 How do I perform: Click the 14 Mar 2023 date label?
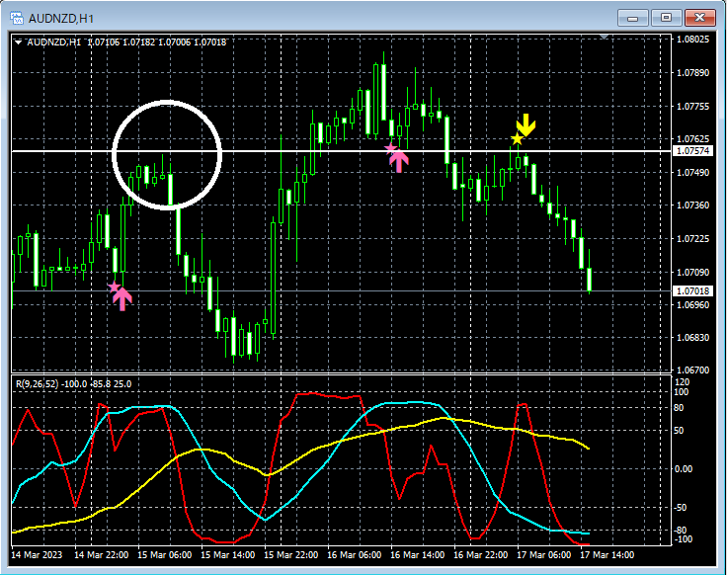coord(37,555)
